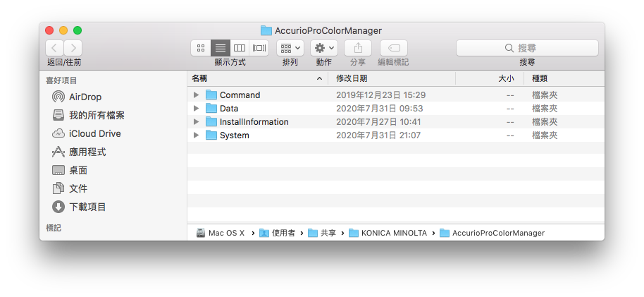Expand the System folder triangle
Image resolution: width=644 pixels, height=297 pixels.
coord(197,135)
